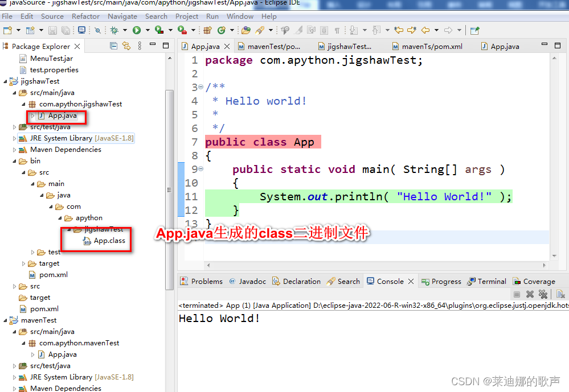Click the Remove Launch X icon in Console

(x=530, y=294)
